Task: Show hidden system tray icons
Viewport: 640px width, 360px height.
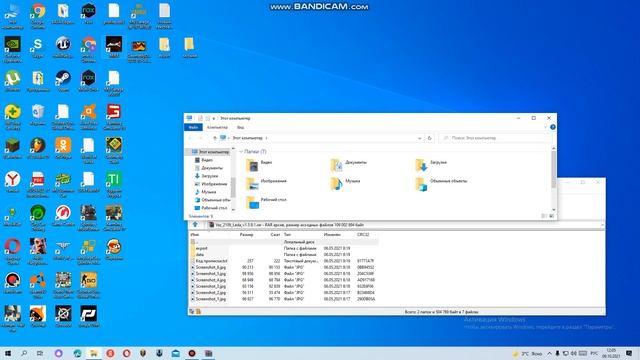Action: point(549,353)
